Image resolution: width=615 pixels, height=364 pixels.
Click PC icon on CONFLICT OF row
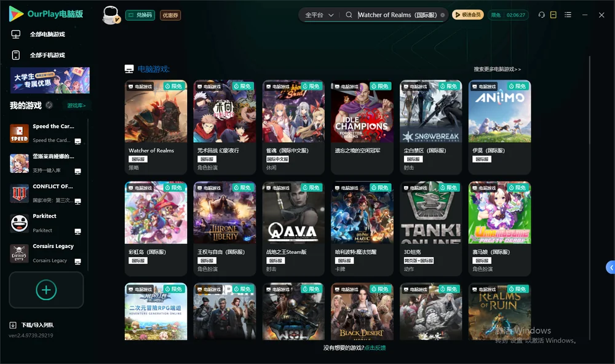tap(77, 201)
